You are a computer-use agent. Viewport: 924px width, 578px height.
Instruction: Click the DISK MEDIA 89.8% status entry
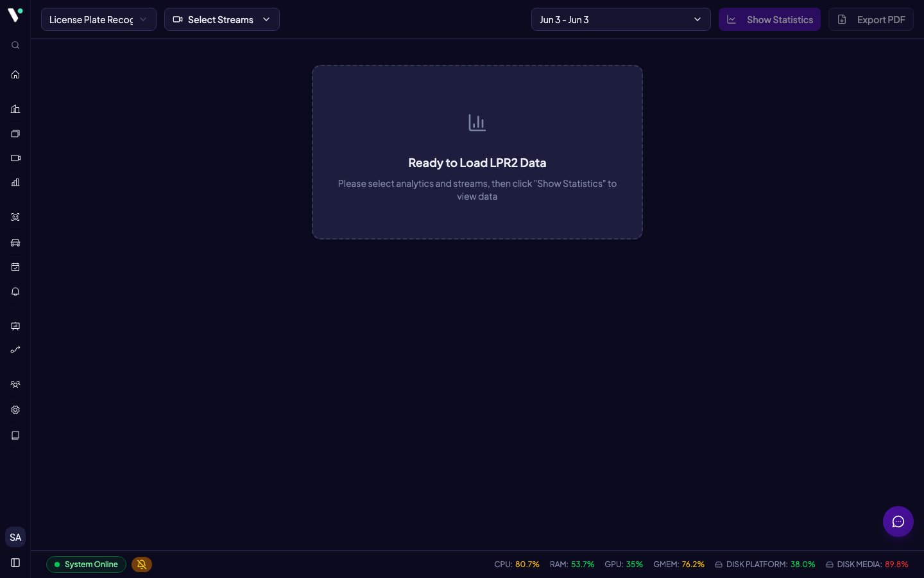(x=867, y=565)
